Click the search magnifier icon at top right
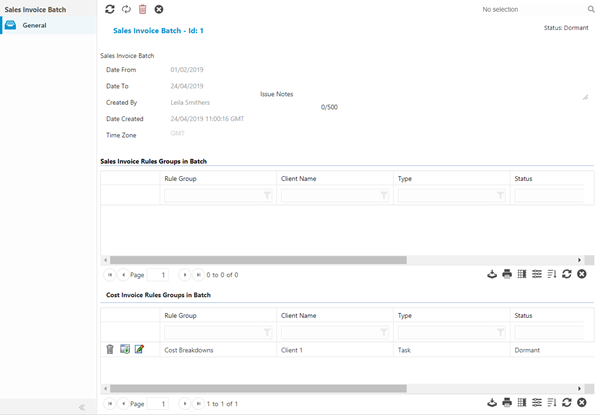 coord(591,9)
